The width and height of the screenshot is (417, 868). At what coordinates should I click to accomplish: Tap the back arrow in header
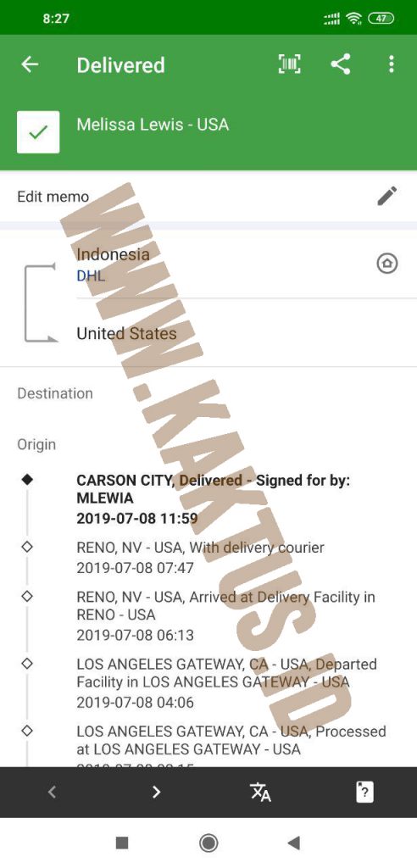pyautogui.click(x=30, y=64)
